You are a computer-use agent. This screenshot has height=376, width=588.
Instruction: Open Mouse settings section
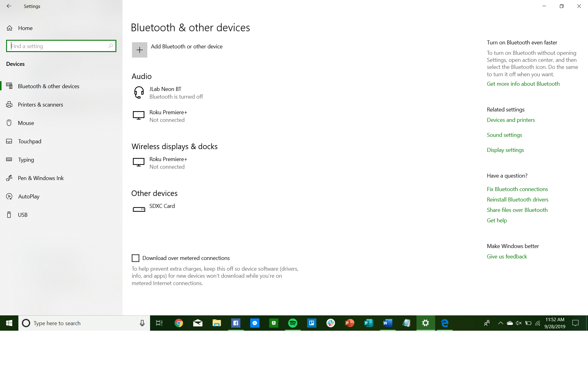click(x=61, y=123)
